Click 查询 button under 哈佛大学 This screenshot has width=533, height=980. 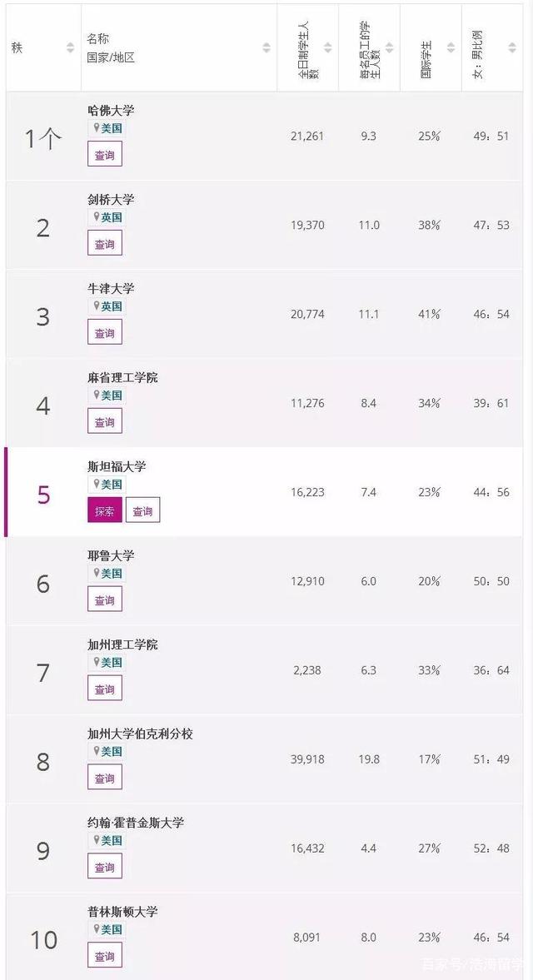click(104, 155)
